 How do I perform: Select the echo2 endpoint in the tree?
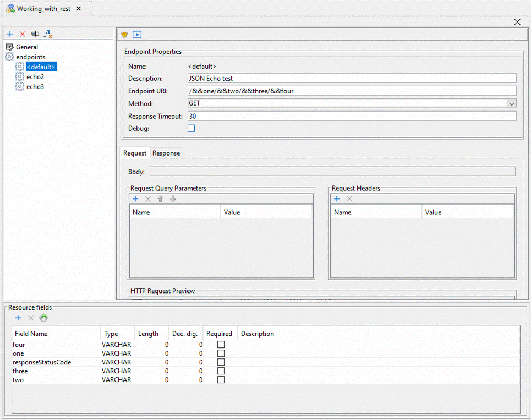35,77
